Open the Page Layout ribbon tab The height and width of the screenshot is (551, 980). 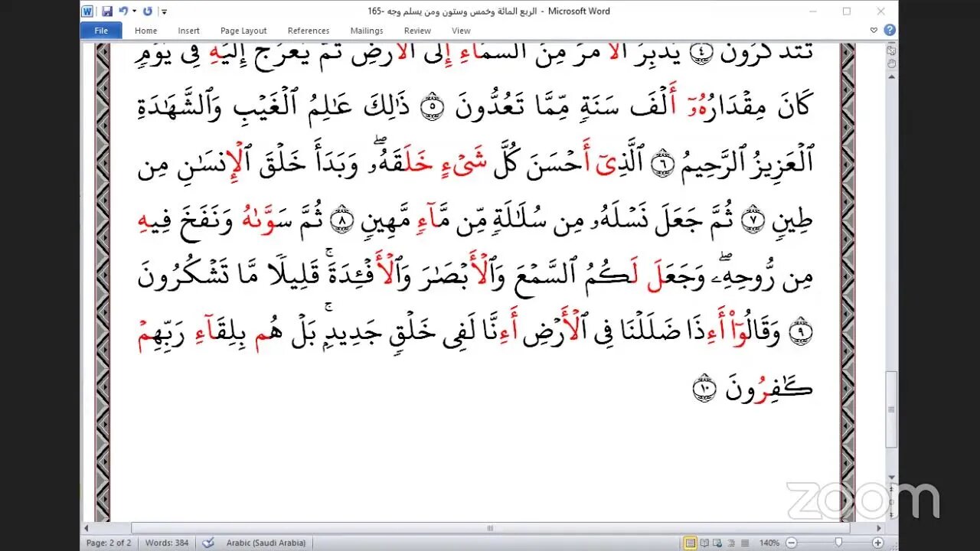click(243, 31)
